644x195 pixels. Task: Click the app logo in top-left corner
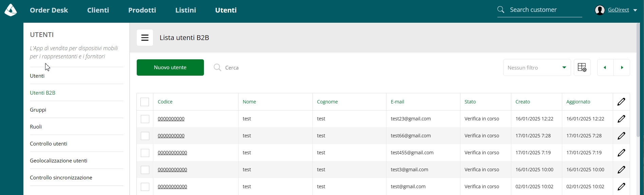tap(11, 10)
